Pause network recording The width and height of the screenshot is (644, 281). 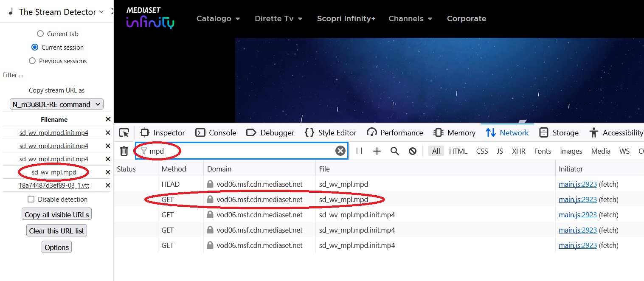click(x=359, y=151)
